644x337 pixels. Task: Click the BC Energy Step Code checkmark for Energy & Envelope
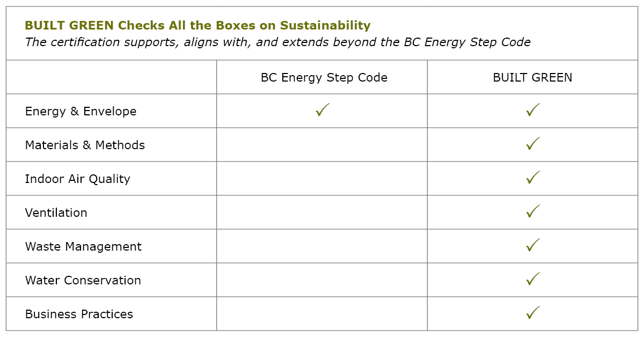coord(323,111)
